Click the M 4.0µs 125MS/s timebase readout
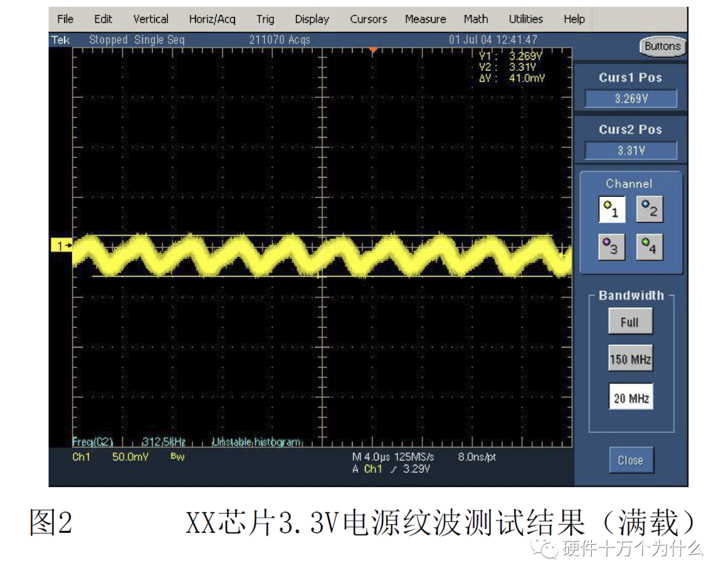 click(393, 457)
